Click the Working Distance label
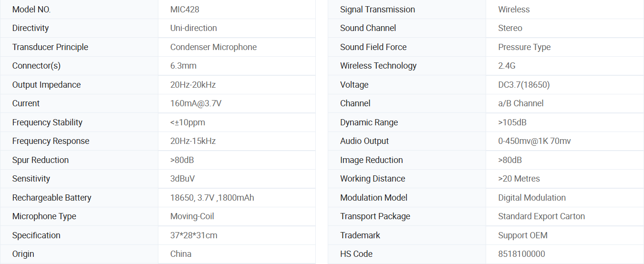 coord(373,179)
